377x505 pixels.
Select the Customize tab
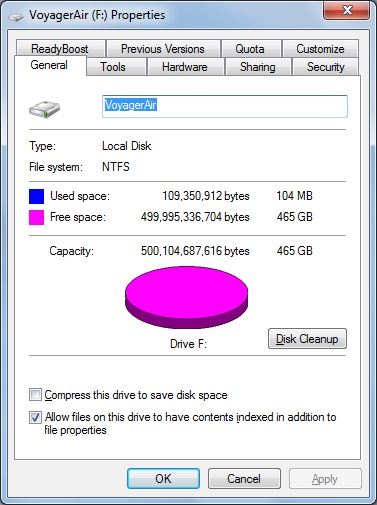(x=320, y=49)
